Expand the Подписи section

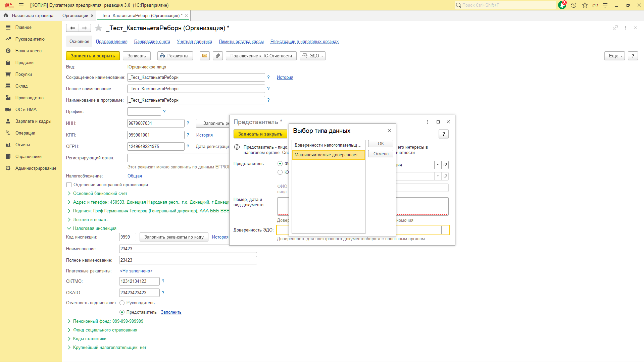[148, 211]
